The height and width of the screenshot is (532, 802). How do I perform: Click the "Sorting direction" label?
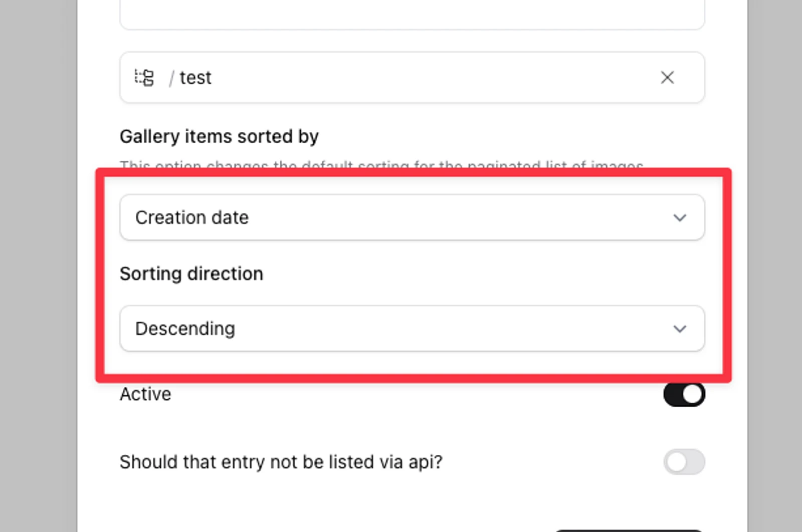(x=191, y=274)
